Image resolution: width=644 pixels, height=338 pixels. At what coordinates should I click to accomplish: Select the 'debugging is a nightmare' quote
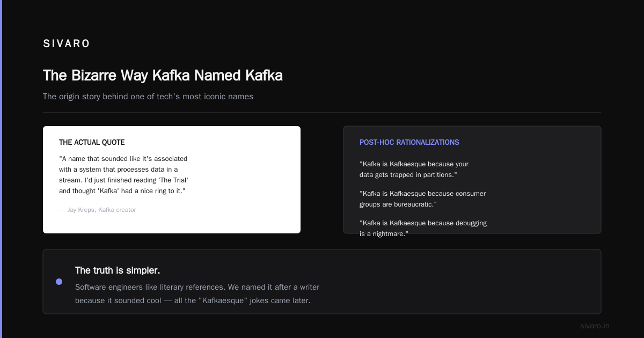click(423, 229)
